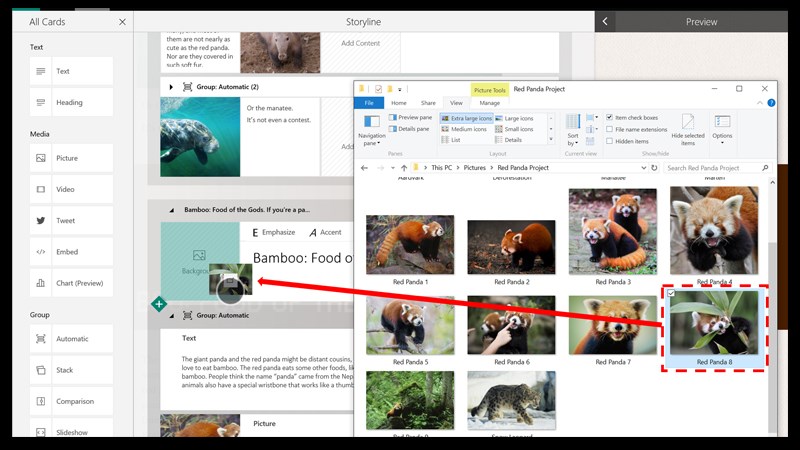Image resolution: width=800 pixels, height=450 pixels.
Task: Add a Heading card
Action: pyautogui.click(x=71, y=102)
